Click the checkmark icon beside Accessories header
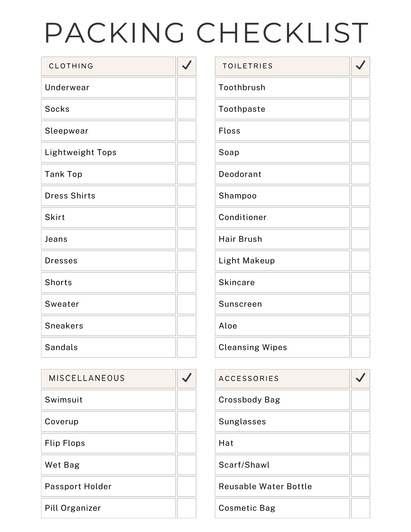 (x=360, y=378)
